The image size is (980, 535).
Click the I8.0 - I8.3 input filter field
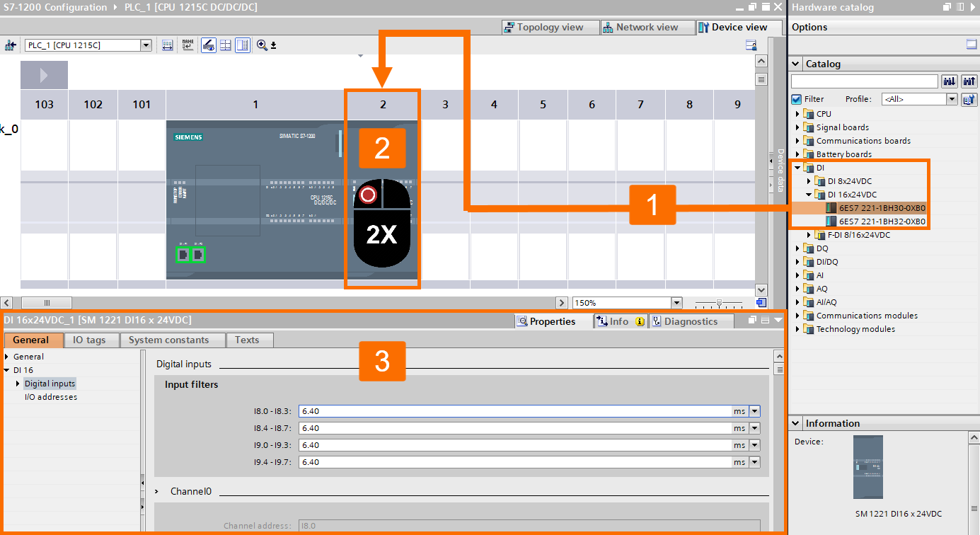[x=514, y=411]
